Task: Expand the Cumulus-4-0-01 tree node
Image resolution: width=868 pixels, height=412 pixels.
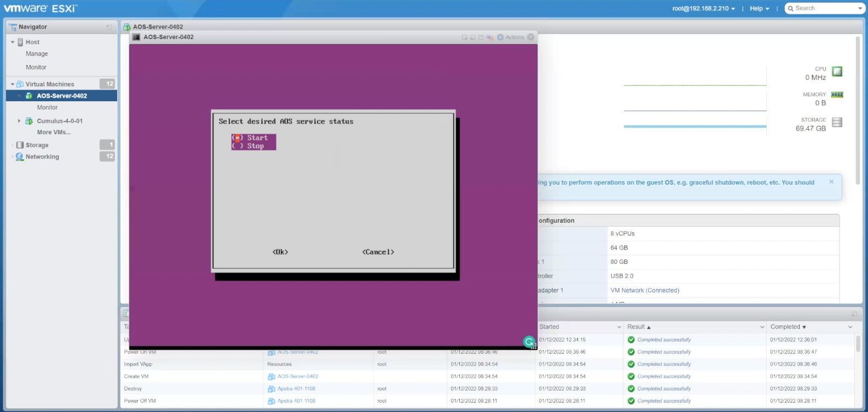Action: pyautogui.click(x=19, y=121)
